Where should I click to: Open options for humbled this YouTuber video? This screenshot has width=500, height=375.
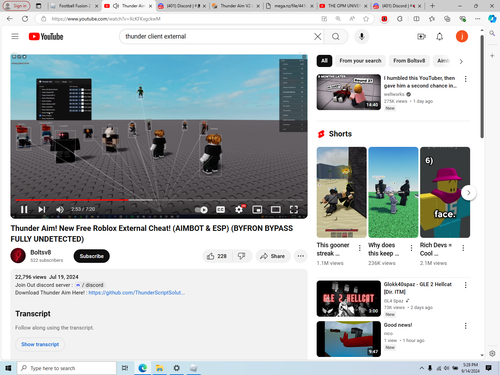coord(466,79)
